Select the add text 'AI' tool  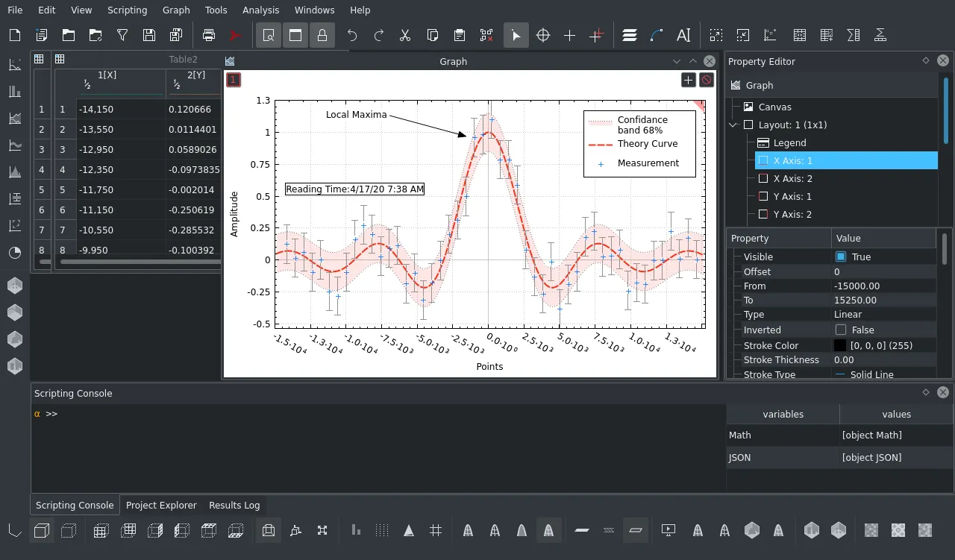tap(683, 35)
